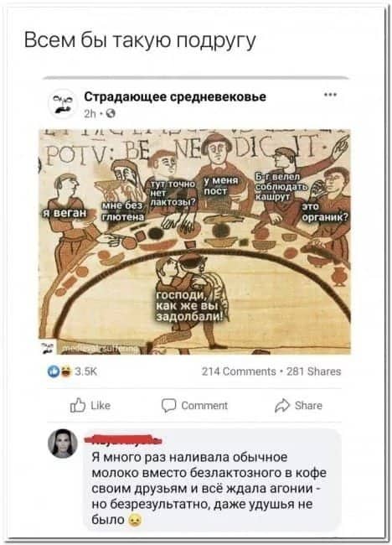Open the 214 Comments list
Image resolution: width=392 pixels, height=545 pixels.
point(239,371)
